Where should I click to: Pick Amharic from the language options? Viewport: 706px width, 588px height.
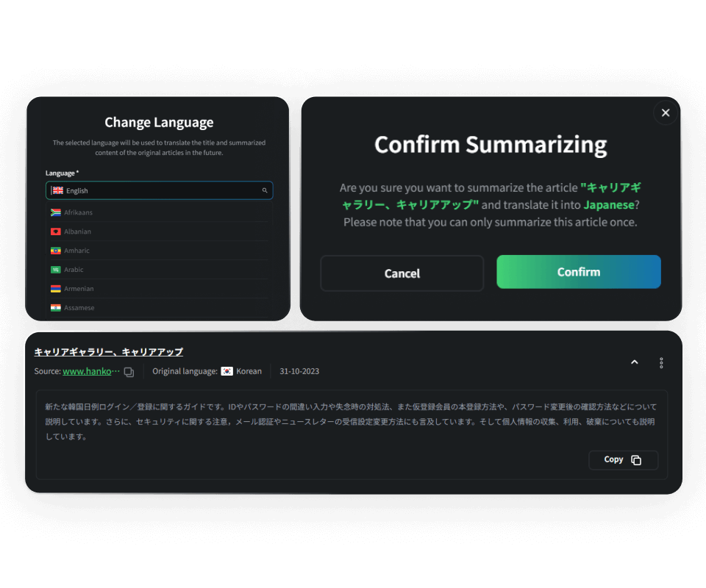click(76, 251)
